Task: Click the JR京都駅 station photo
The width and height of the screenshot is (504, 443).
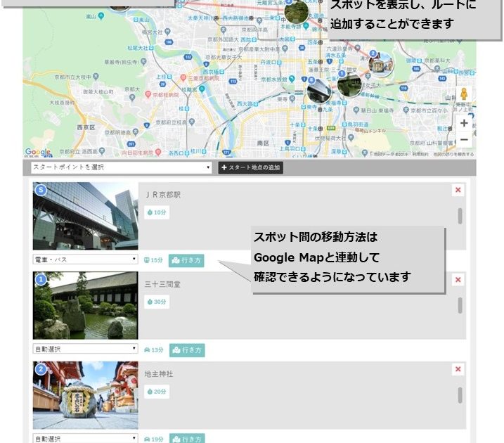Action: pyautogui.click(x=85, y=216)
